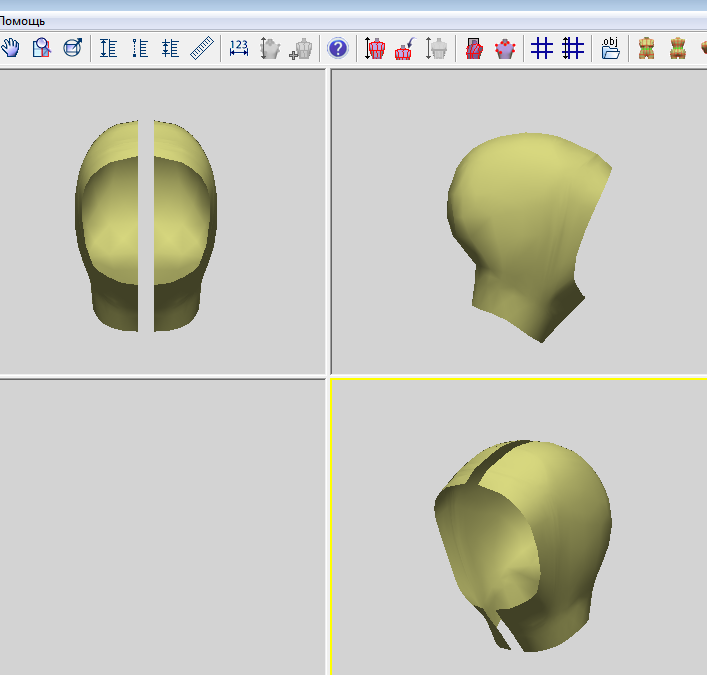Click the first blue grid icon

click(542, 47)
